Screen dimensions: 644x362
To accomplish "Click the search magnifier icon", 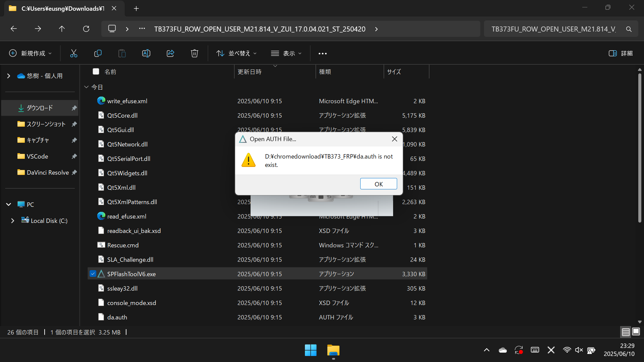I will point(629,29).
